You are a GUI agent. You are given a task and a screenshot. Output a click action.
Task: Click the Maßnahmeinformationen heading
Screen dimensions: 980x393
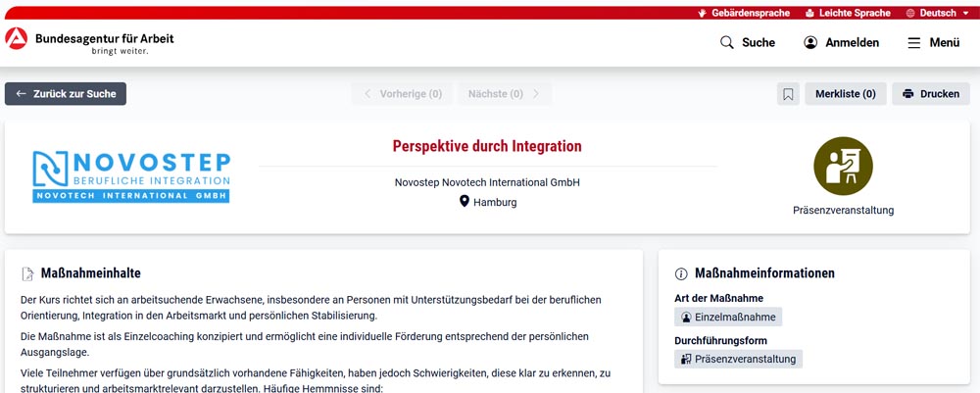[x=764, y=273]
